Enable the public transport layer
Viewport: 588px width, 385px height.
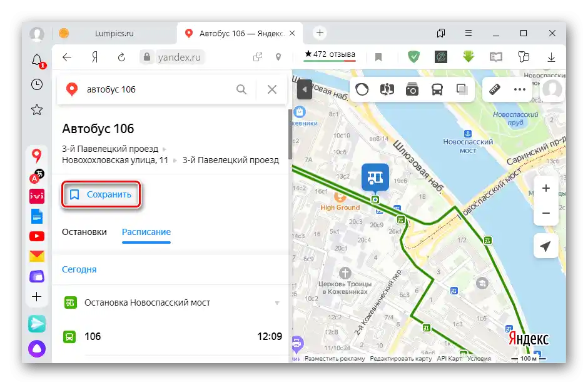tap(437, 89)
